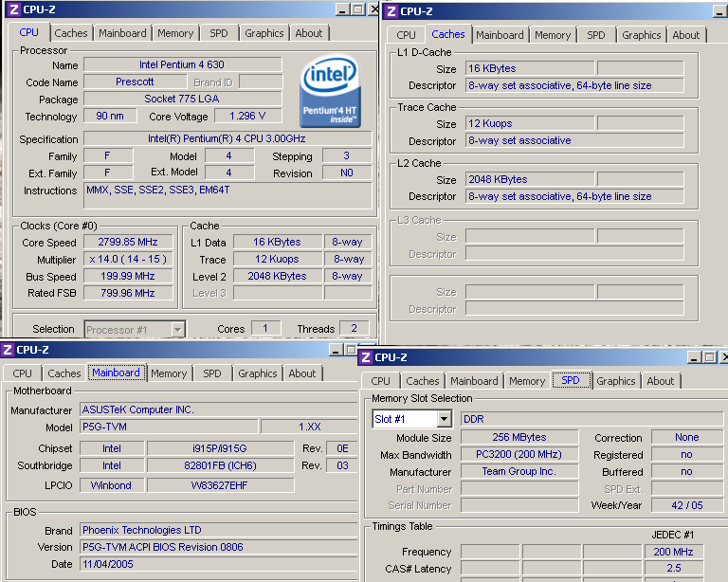Viewport: 728px width, 582px height.
Task: Switch to Graphics tab in the SPD window
Action: 616,381
